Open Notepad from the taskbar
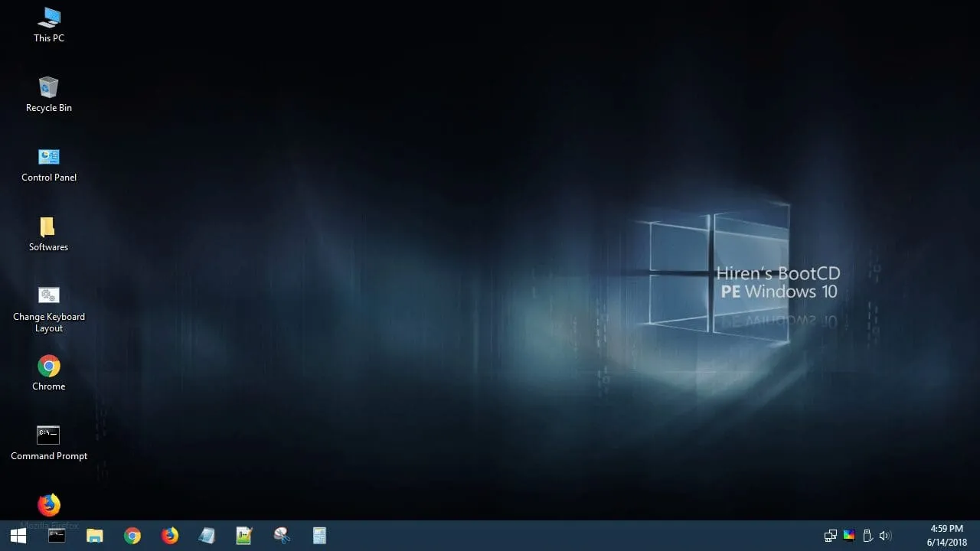 [x=207, y=535]
